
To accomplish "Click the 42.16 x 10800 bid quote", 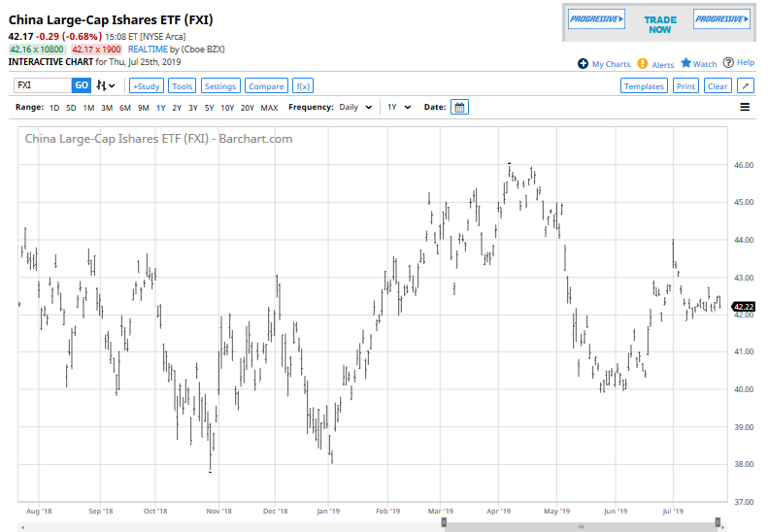I will tap(37, 50).
